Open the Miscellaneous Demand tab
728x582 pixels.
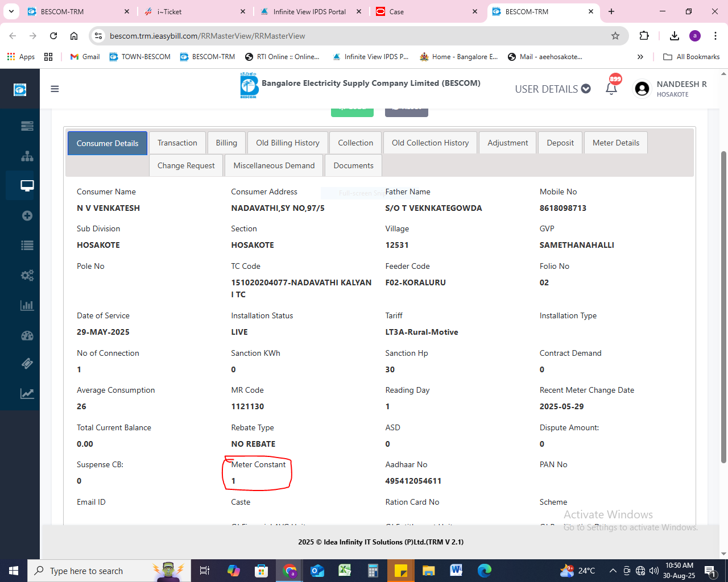coord(274,165)
